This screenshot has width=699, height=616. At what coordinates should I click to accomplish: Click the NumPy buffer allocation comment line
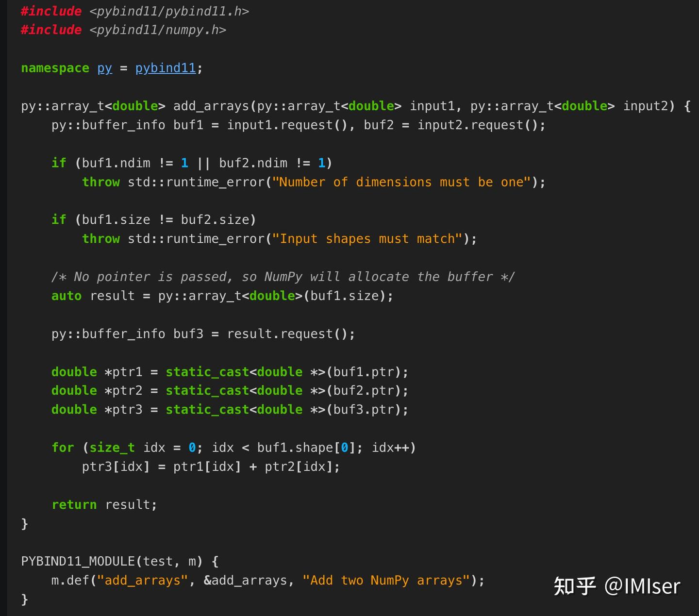283,277
